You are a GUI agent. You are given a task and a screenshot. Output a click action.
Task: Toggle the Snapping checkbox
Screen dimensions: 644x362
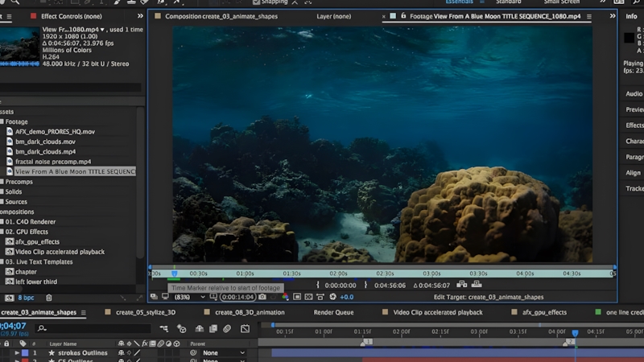coord(255,2)
